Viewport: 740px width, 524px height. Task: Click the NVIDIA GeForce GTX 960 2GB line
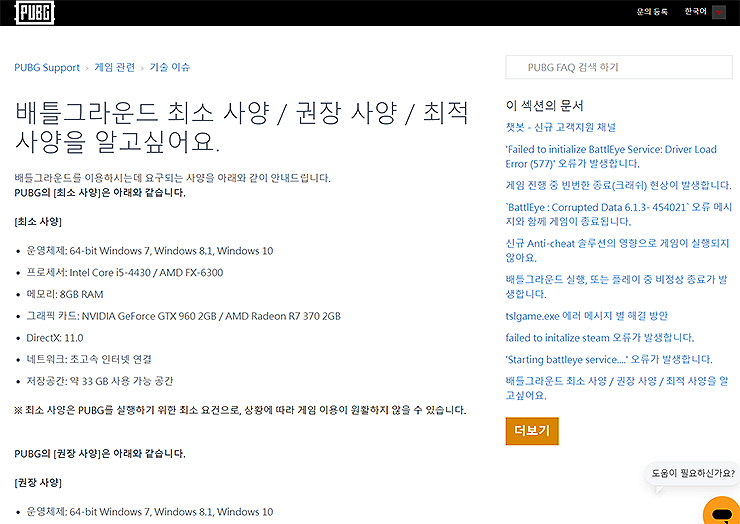(x=183, y=316)
